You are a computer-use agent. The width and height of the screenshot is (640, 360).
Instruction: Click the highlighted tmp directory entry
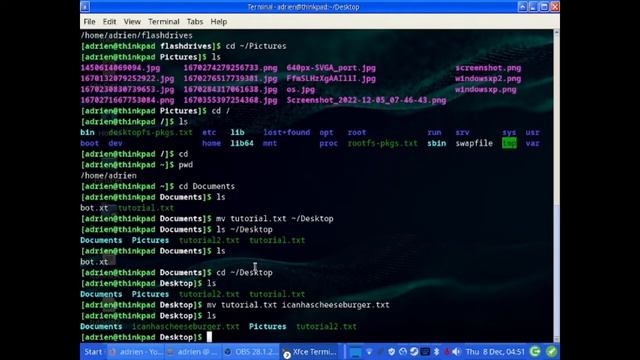coord(509,143)
